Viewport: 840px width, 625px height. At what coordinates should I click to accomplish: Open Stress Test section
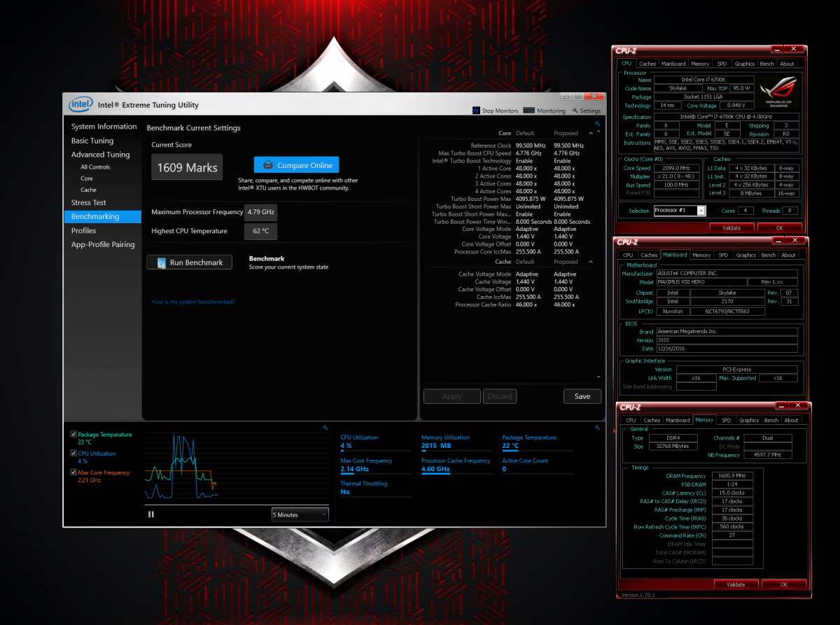[89, 202]
